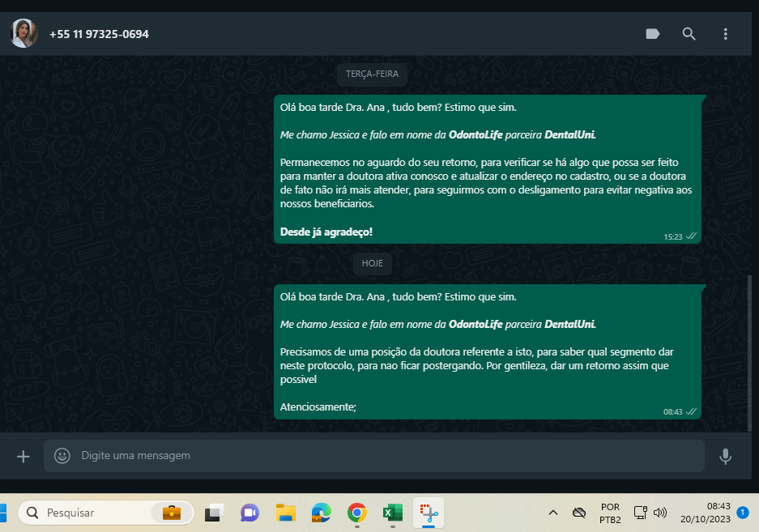Search within this conversation
This screenshot has height=532, width=759.
(689, 34)
